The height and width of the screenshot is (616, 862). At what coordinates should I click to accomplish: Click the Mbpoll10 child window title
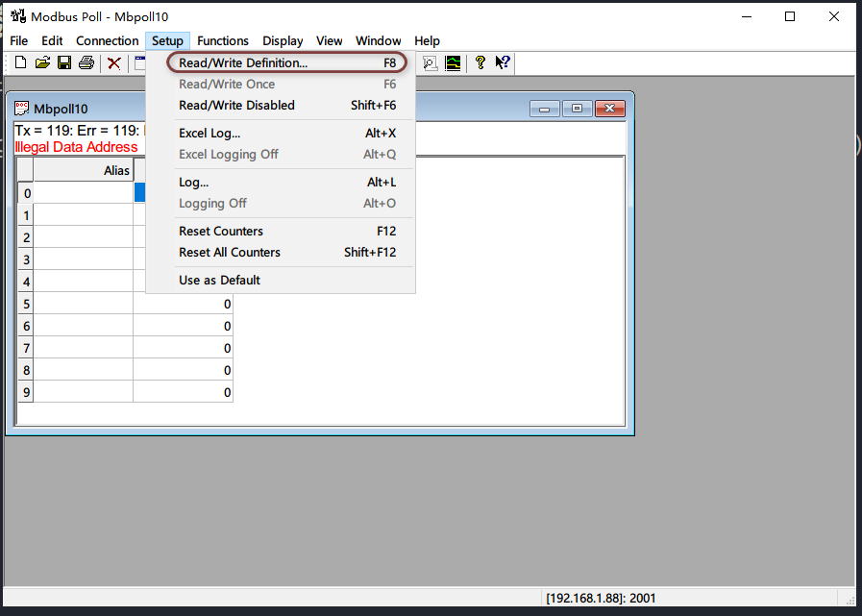pyautogui.click(x=61, y=109)
